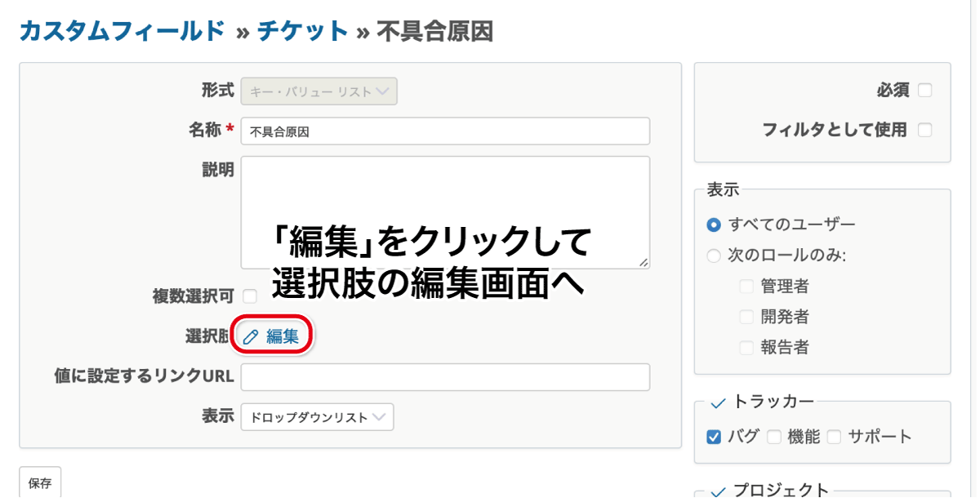The height and width of the screenshot is (498, 980).
Task: Select the すべてのユーザー radio button
Action: coord(714,225)
